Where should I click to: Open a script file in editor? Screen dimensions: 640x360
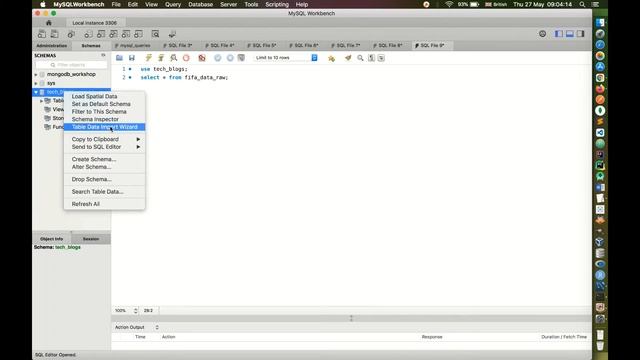pyautogui.click(x=119, y=58)
